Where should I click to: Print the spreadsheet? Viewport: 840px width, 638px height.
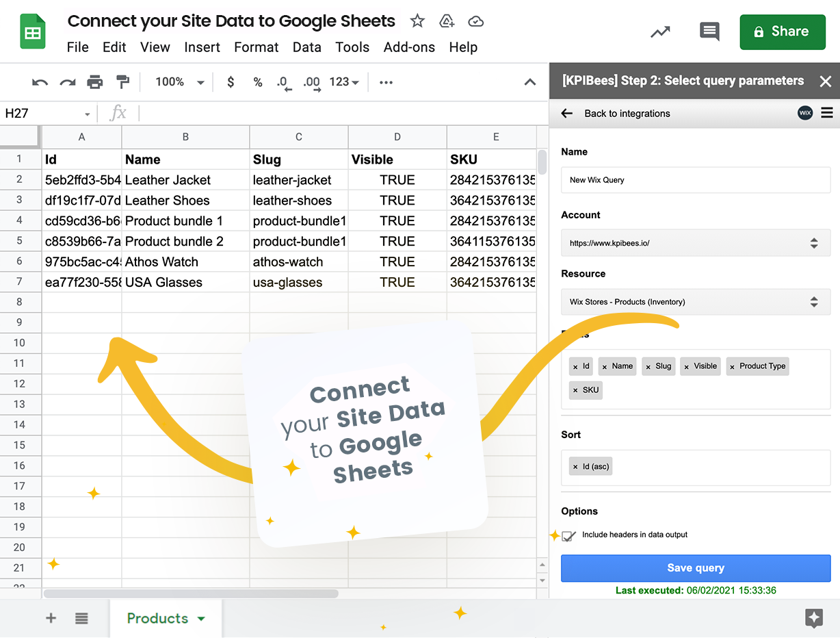tap(94, 82)
